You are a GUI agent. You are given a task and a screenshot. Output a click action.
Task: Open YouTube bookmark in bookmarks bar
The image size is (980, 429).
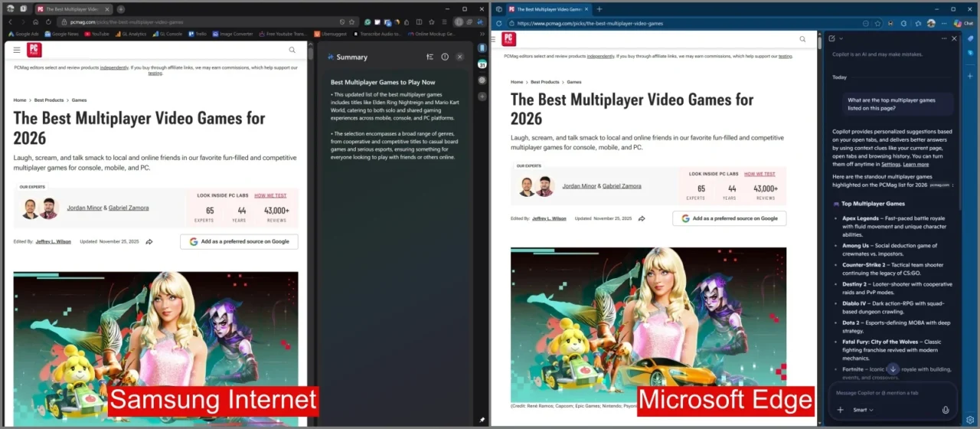[x=96, y=34]
